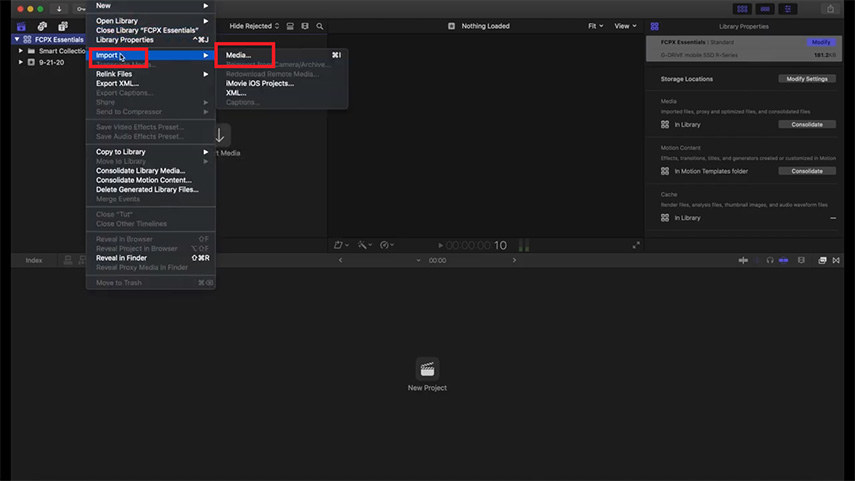Choose Close Library "FCPX Essentials"

click(151, 31)
